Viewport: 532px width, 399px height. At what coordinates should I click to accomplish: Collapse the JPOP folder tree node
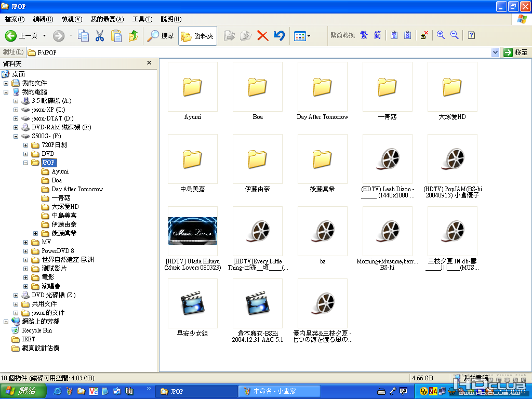tap(25, 163)
